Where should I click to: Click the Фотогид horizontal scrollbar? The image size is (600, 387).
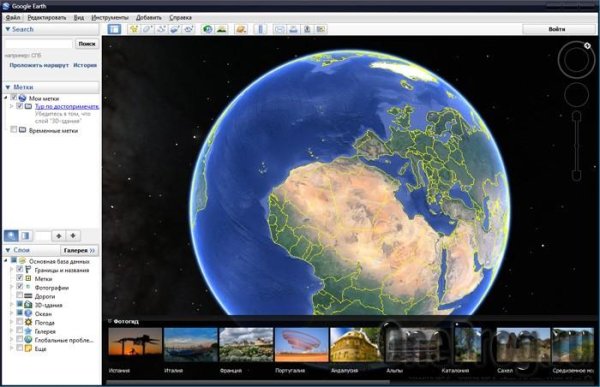[x=248, y=382]
